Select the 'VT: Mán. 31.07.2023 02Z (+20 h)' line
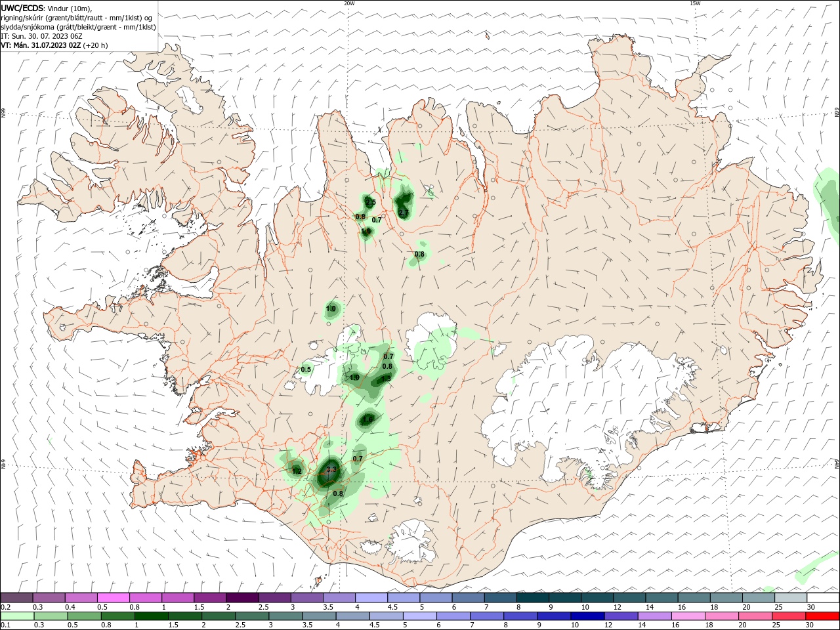This screenshot has height=630, width=840. (54, 45)
